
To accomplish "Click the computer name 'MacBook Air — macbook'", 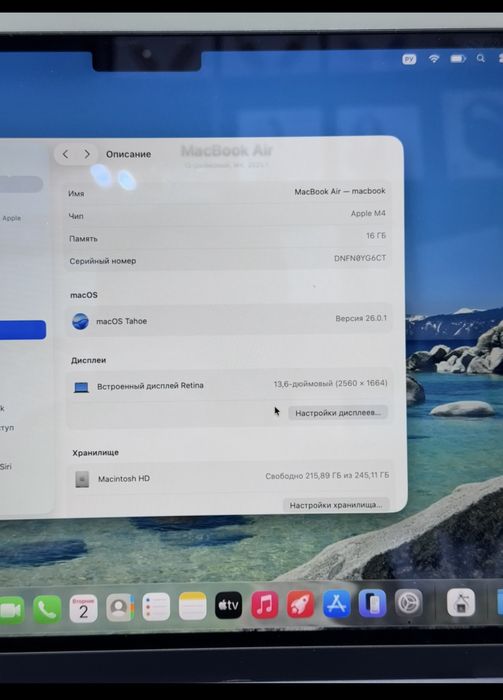I will (x=340, y=191).
